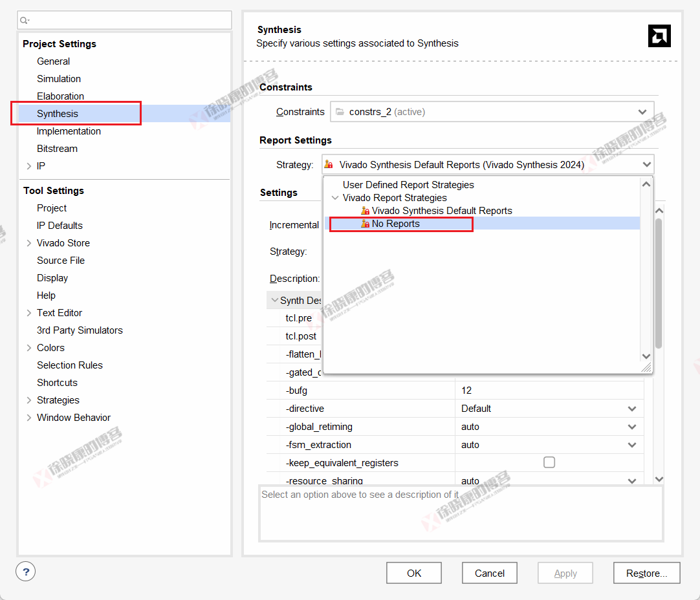Open General project settings
The height and width of the screenshot is (600, 700).
point(53,61)
